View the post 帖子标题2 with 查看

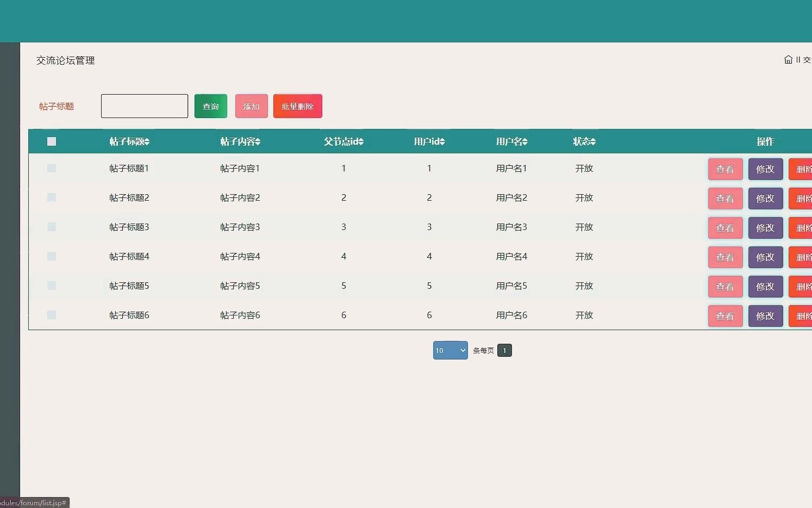point(726,199)
